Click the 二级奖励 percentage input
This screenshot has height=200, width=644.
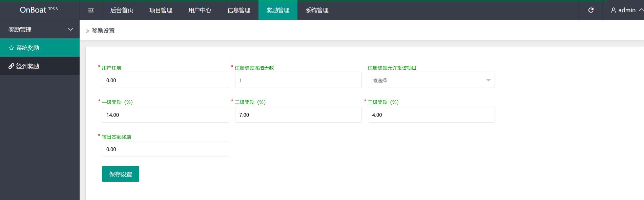(x=298, y=115)
